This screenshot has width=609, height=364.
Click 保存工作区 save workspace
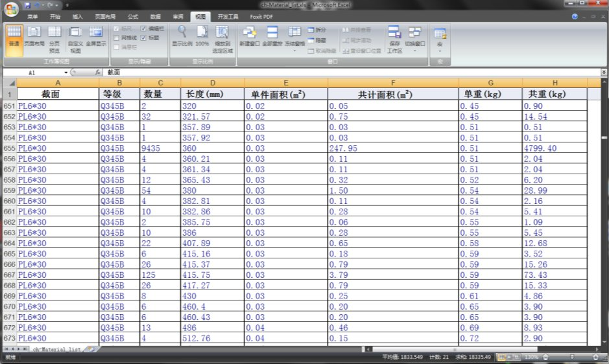click(394, 40)
